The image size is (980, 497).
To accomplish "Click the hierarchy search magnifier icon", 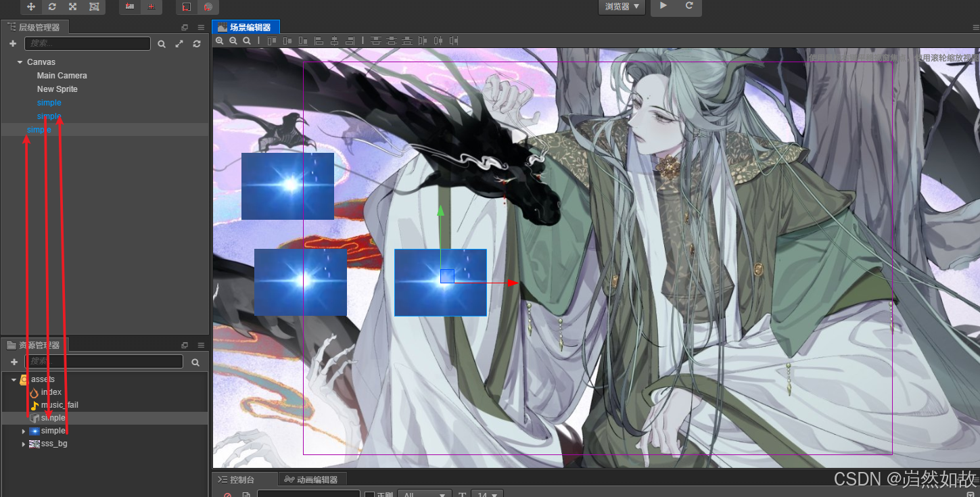I will [162, 44].
